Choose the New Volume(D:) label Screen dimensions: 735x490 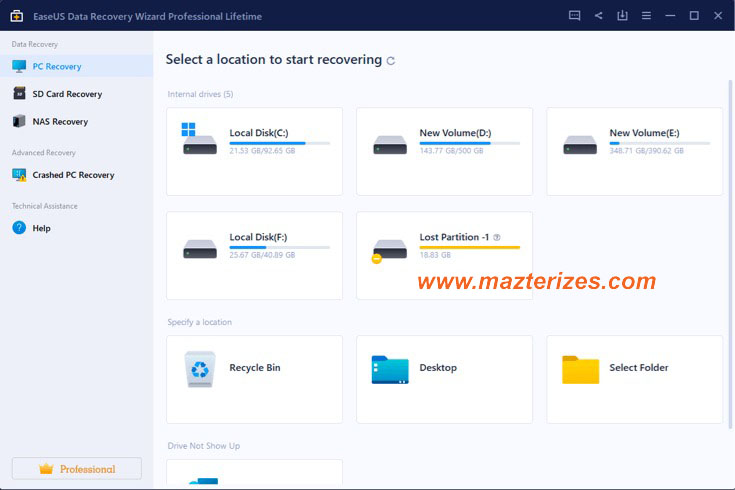455,133
